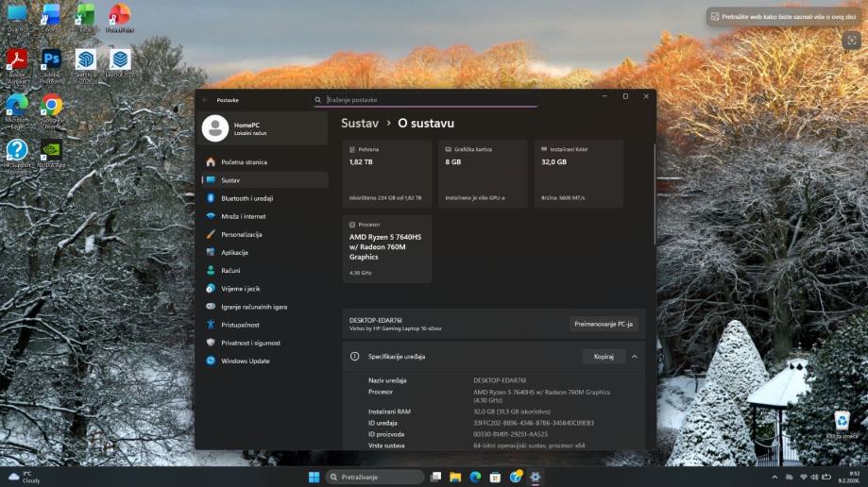Open the Grafička kartica 8 GB card

coord(483,174)
